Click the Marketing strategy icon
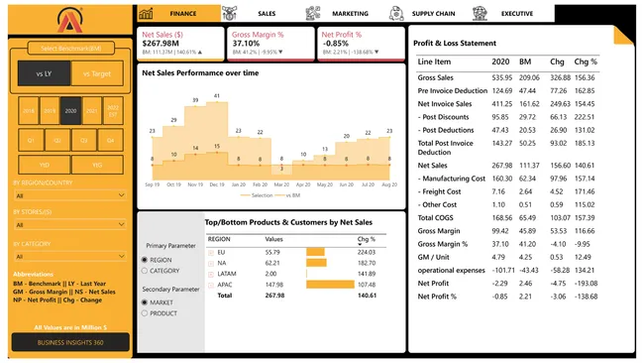644x363 pixels. click(x=313, y=13)
